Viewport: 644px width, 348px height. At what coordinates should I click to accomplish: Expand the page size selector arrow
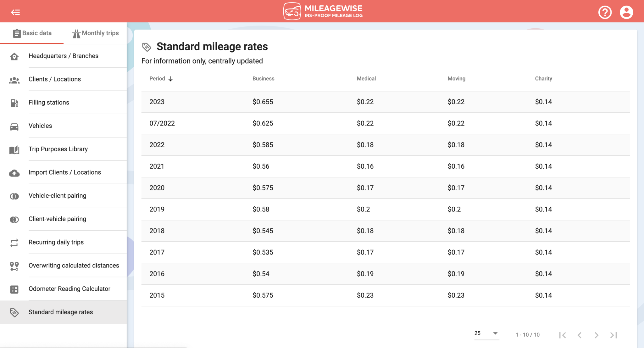coord(495,334)
